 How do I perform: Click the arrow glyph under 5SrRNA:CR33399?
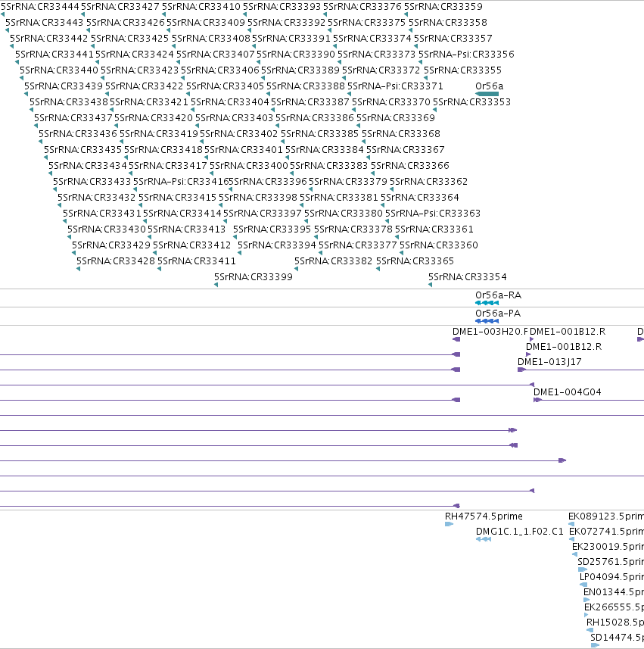coord(216,285)
